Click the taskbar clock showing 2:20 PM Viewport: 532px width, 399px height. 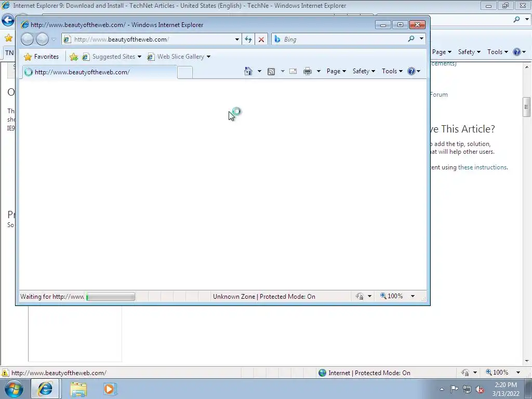[x=506, y=389]
